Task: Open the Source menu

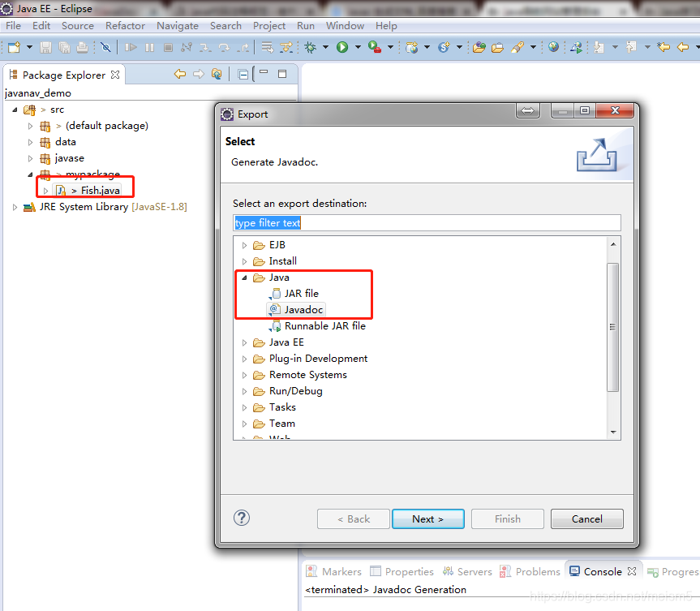Action: click(x=78, y=26)
